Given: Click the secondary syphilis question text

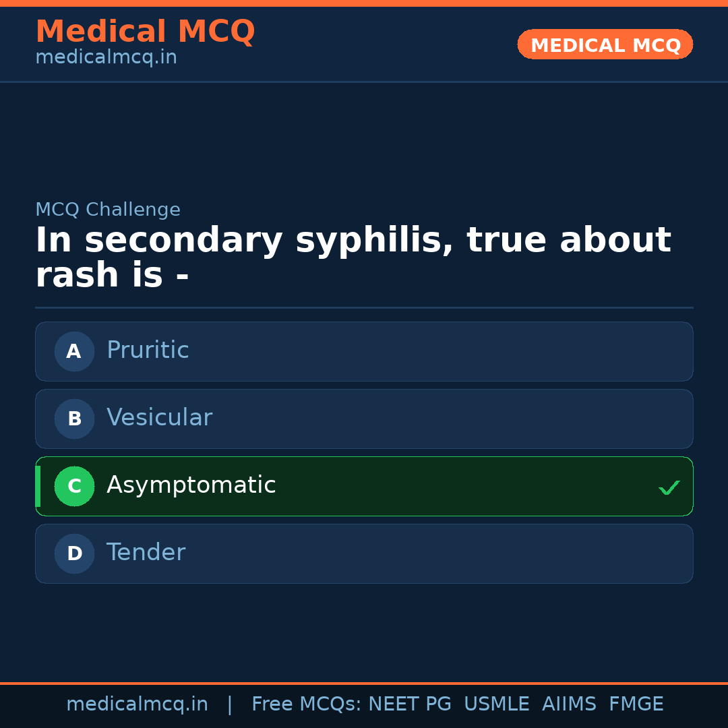Looking at the screenshot, I should [x=353, y=257].
